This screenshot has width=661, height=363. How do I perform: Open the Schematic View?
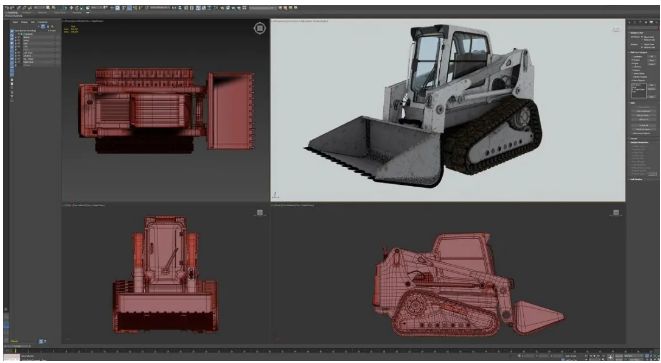click(210, 8)
